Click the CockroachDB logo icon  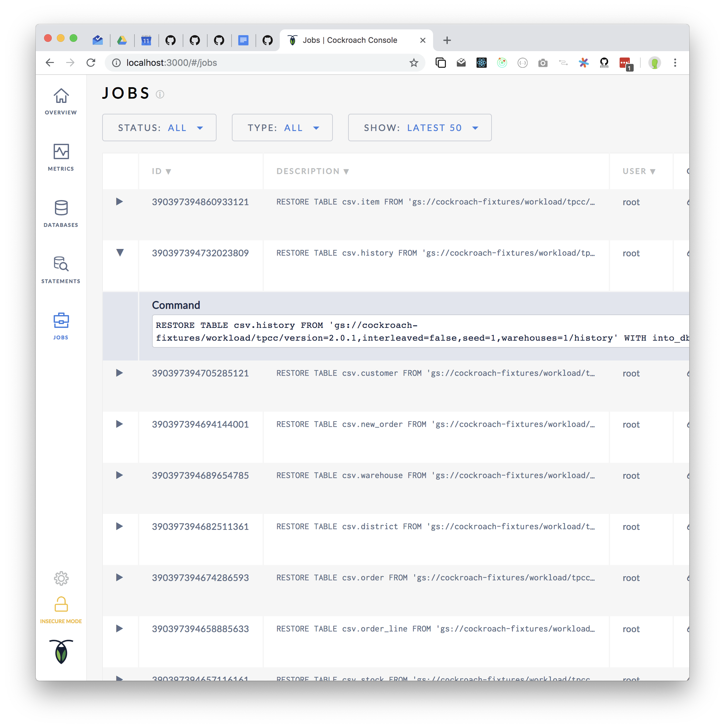coord(61,652)
